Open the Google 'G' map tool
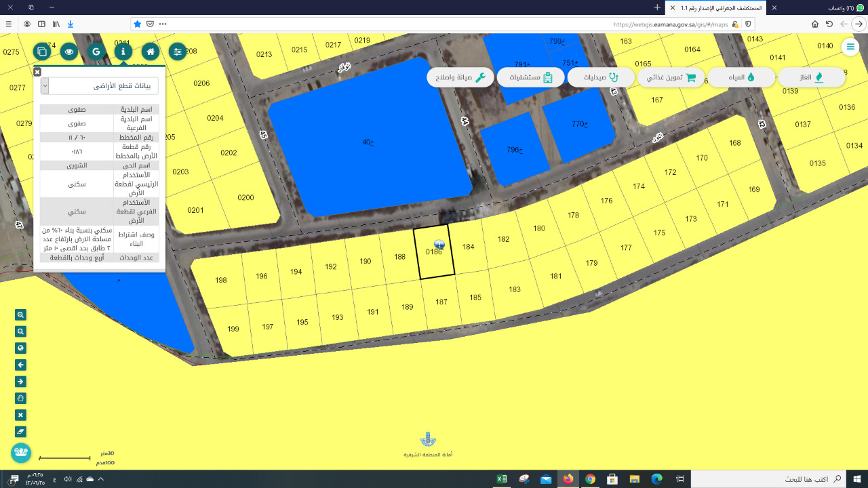868x488 pixels. tap(96, 52)
